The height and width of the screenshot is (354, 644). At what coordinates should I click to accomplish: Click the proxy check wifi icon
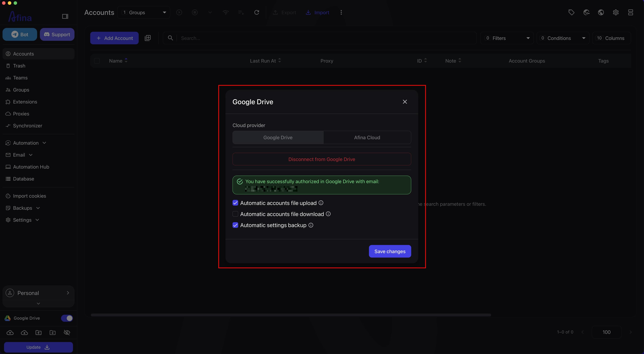coord(226,12)
